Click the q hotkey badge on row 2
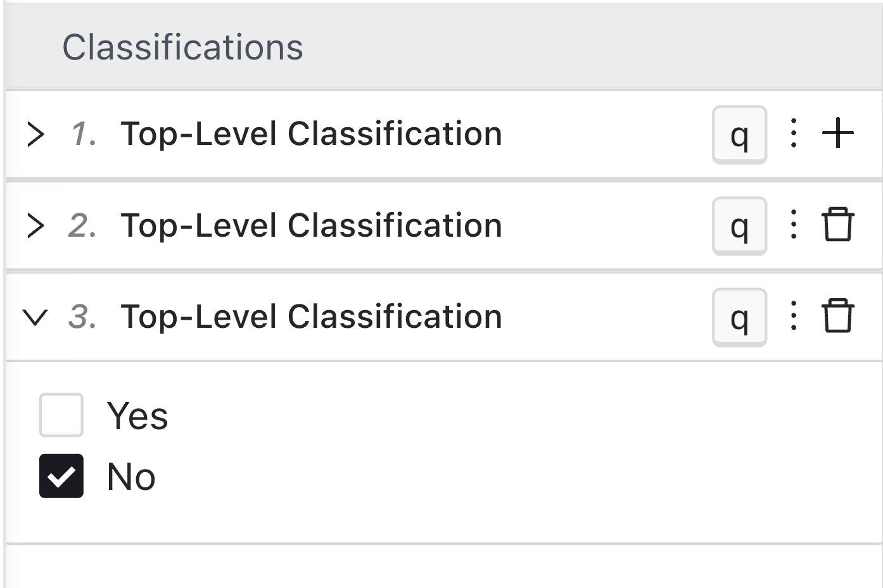The image size is (883, 588). 739,225
